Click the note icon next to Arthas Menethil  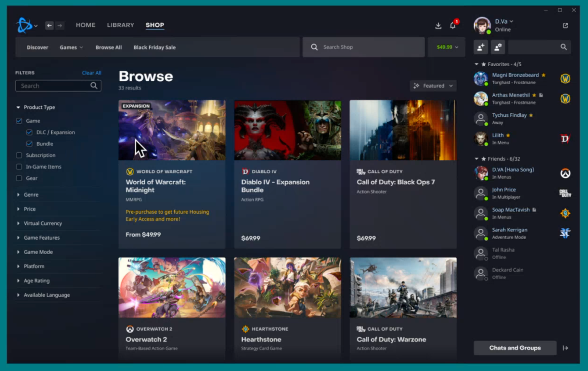tap(541, 95)
